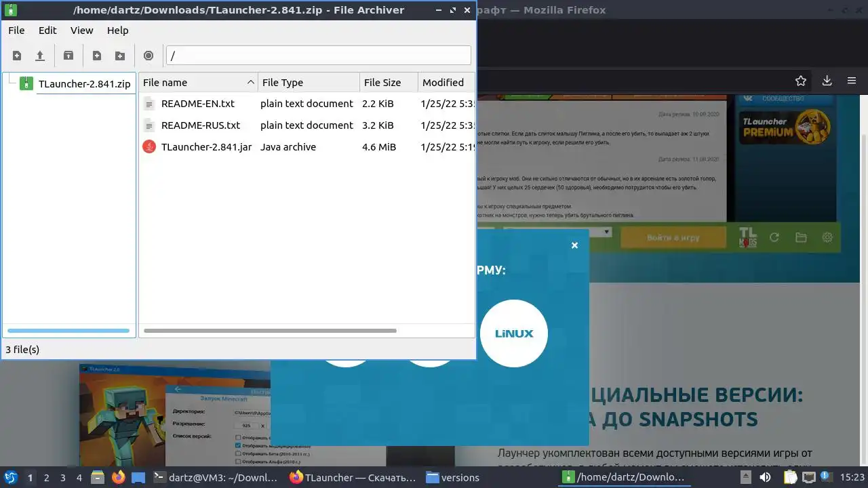This screenshot has width=868, height=488.
Task: Click the clipboard tray icon
Action: (x=791, y=477)
